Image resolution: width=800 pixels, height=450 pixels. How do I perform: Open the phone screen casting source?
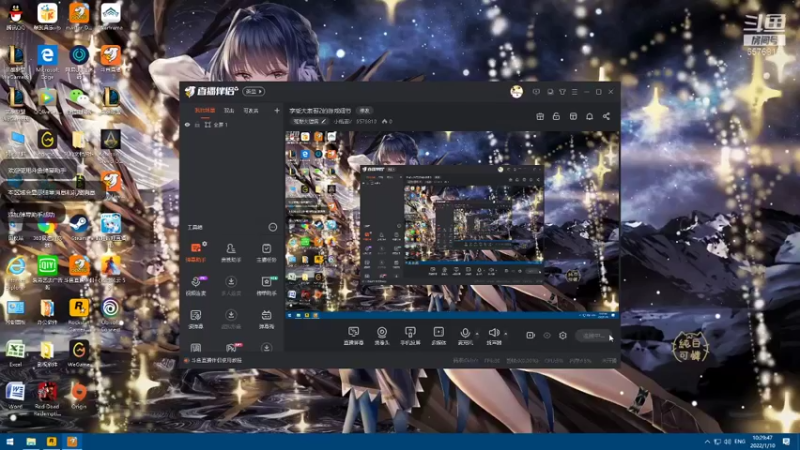410,336
